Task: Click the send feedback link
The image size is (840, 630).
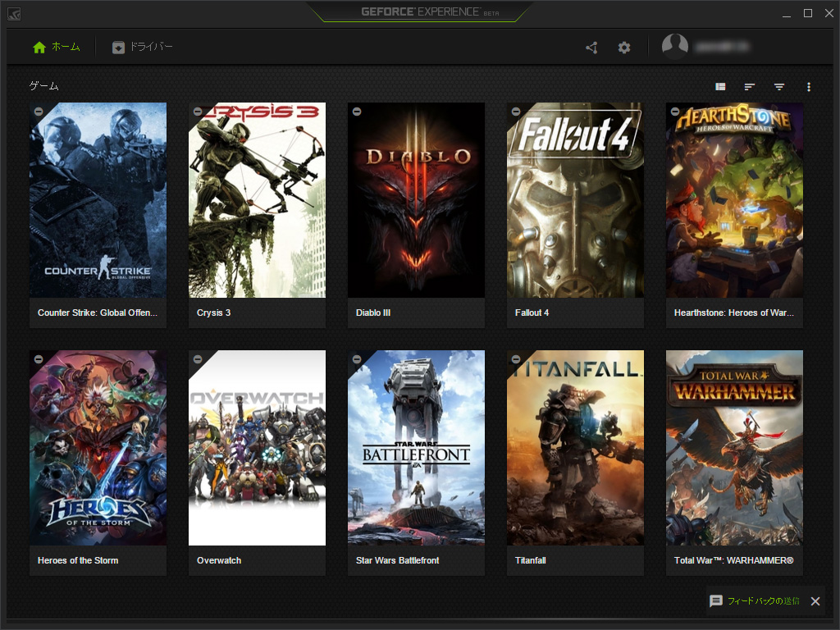Action: coord(764,601)
